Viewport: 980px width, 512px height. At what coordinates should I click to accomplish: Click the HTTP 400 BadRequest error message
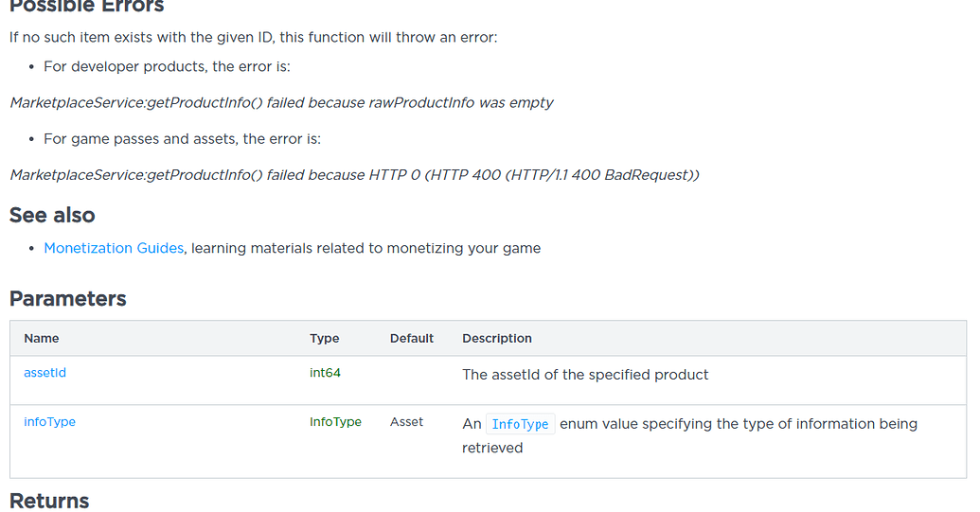(354, 175)
